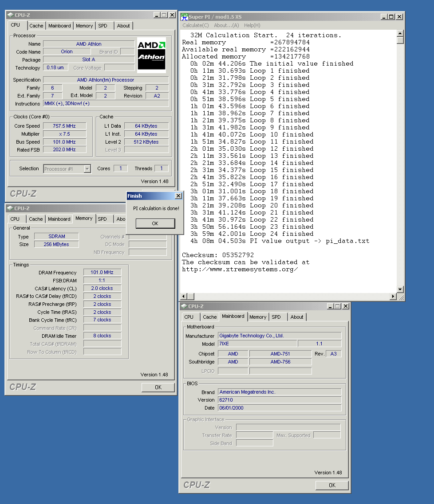
Task: Click CPU-Z icon in Mainboard window title bar
Action: click(184, 306)
